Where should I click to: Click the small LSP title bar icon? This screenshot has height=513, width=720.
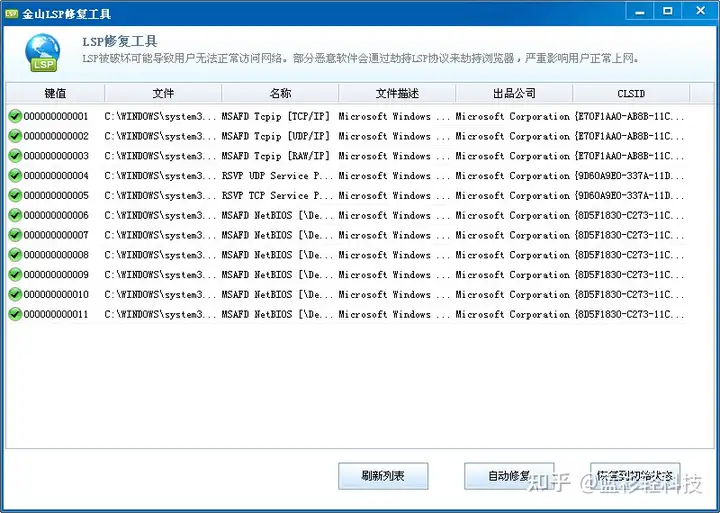pyautogui.click(x=11, y=13)
